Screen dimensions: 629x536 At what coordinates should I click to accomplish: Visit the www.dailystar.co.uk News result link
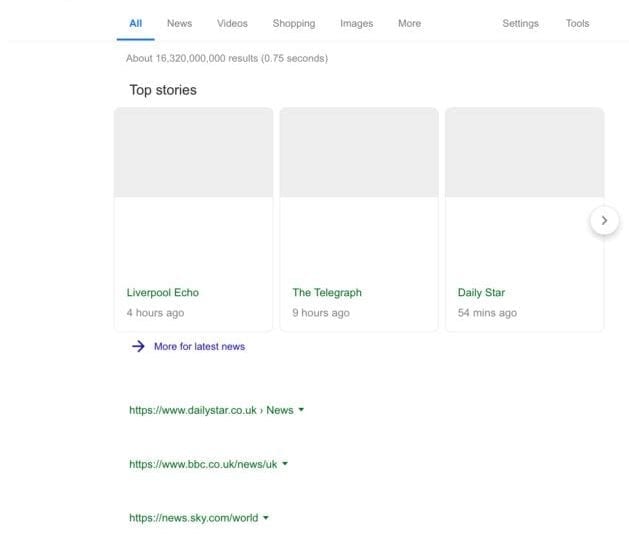tap(210, 410)
